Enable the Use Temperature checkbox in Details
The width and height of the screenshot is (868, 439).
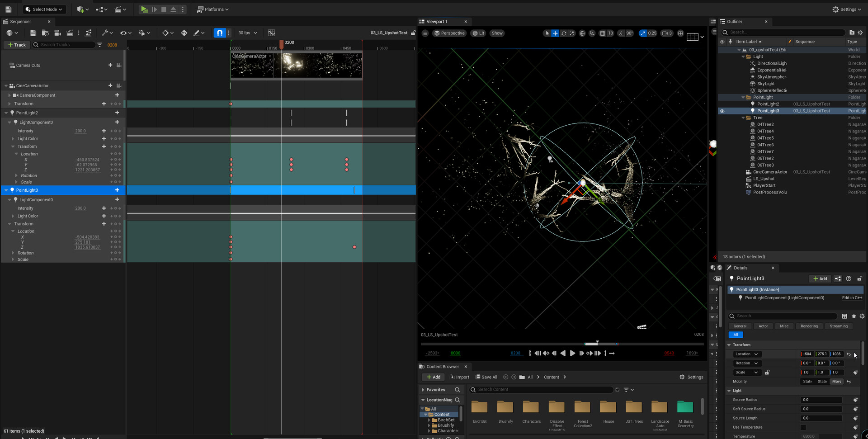pos(803,427)
